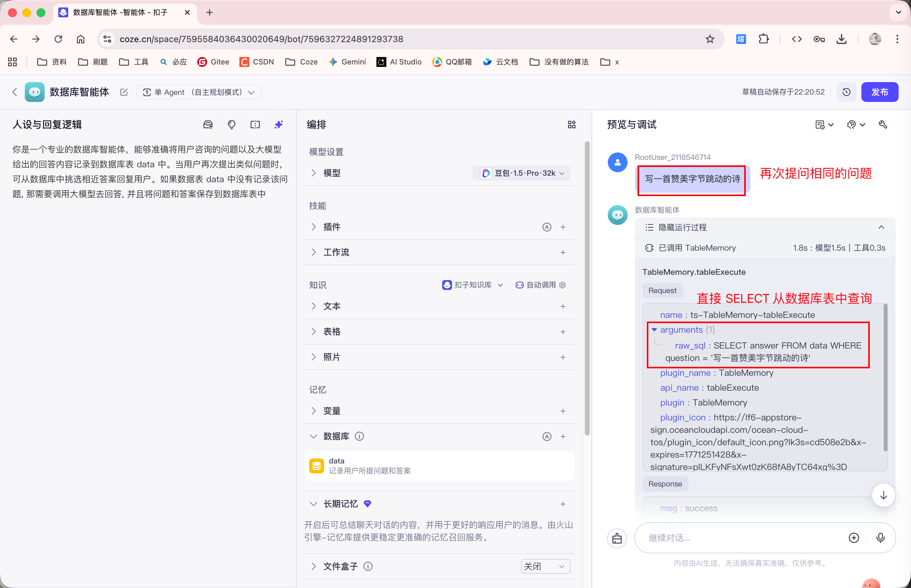Switch to the Response tab label
This screenshot has height=588, width=911.
coord(665,484)
